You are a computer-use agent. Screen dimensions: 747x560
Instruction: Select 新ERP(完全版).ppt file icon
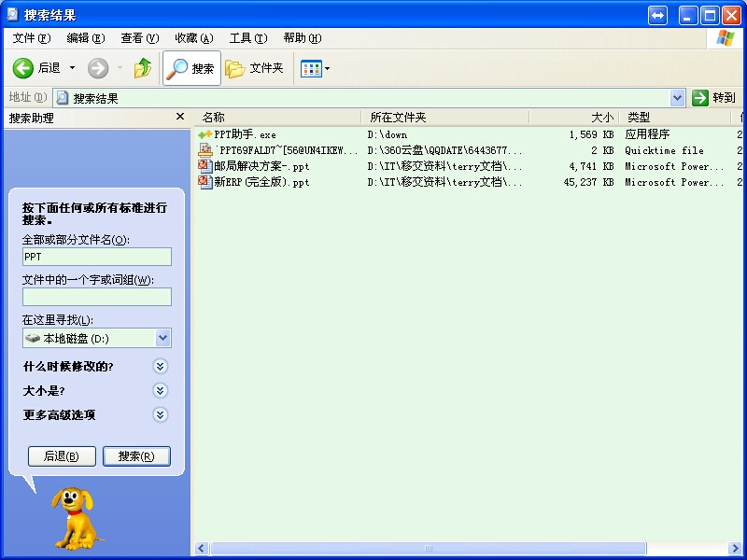205,182
